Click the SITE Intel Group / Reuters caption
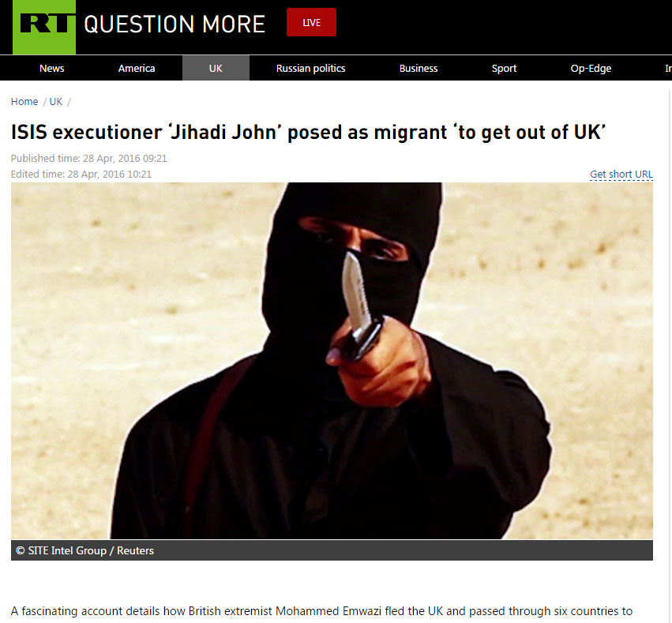This screenshot has height=623, width=672. tap(84, 550)
